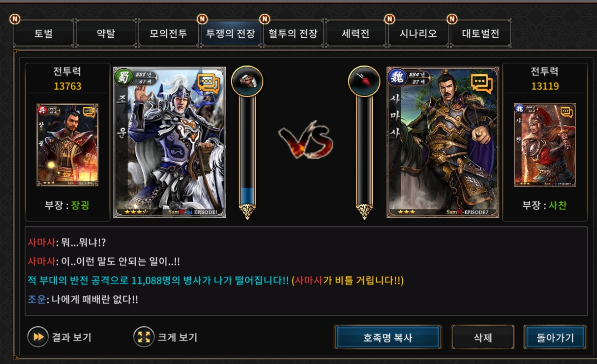Image resolution: width=597 pixels, height=364 pixels.
Task: Open the speech bubble on 조운's card
Action: coord(208,84)
